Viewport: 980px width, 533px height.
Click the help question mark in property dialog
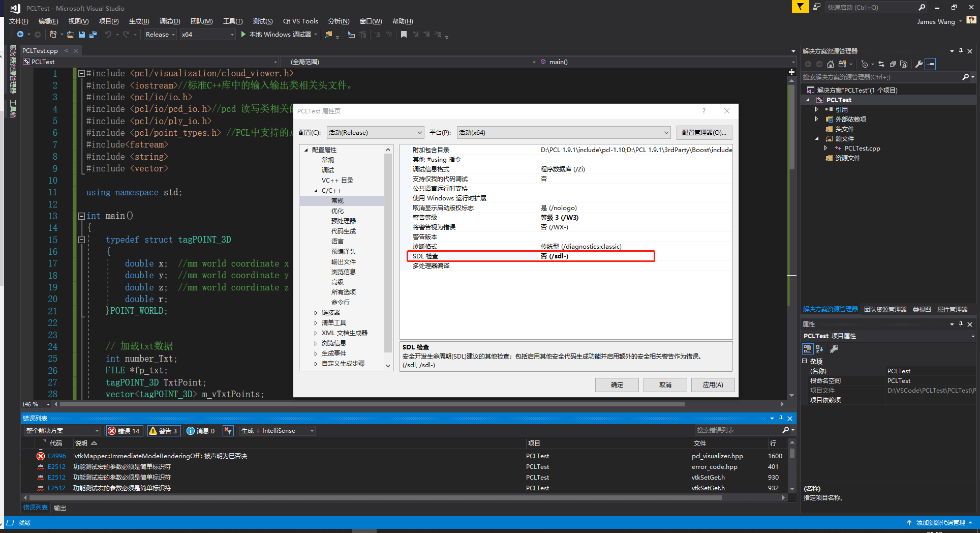(x=704, y=111)
